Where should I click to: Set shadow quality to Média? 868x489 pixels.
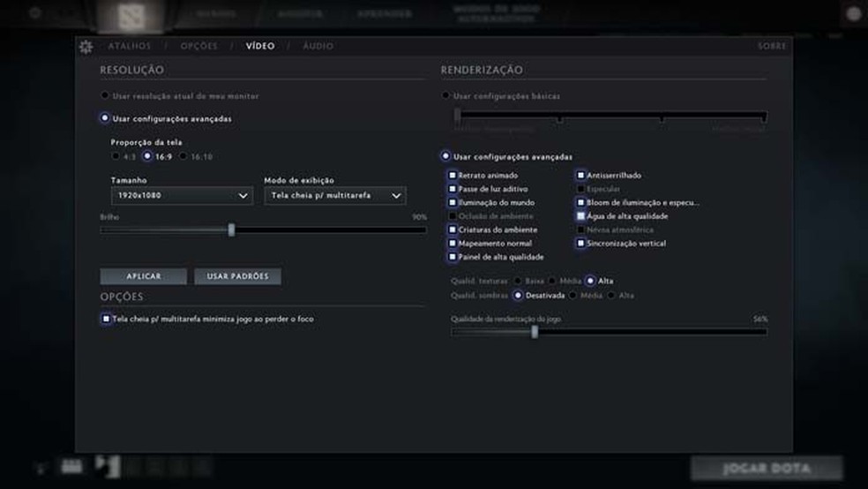click(573, 295)
